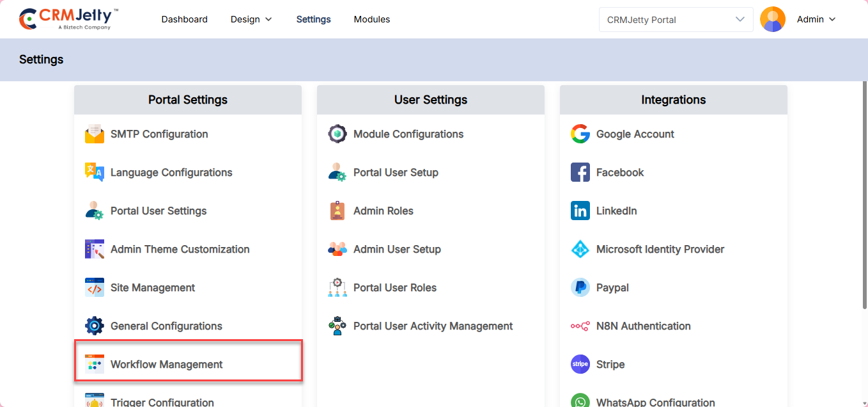Click the CRMJetty logo in header
The width and height of the screenshot is (868, 407).
coord(69,19)
